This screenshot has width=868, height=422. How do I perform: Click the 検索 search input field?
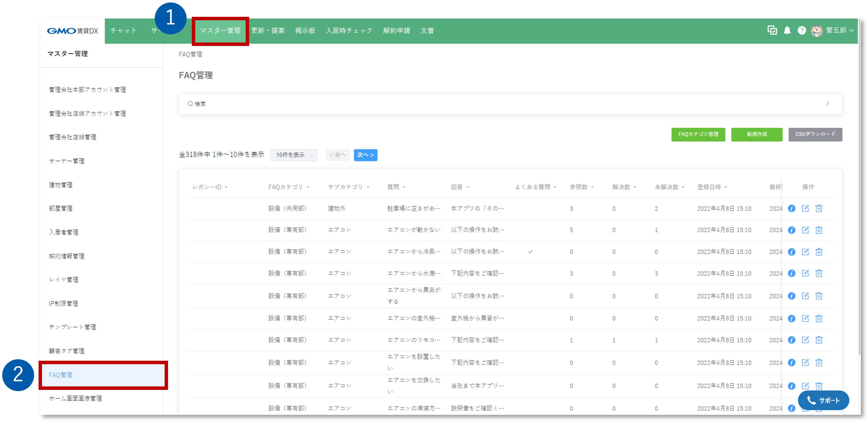pyautogui.click(x=337, y=104)
